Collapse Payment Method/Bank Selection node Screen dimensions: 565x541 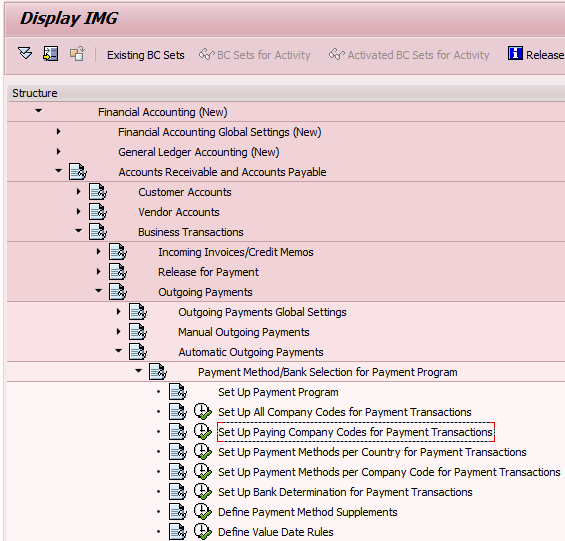(x=139, y=371)
